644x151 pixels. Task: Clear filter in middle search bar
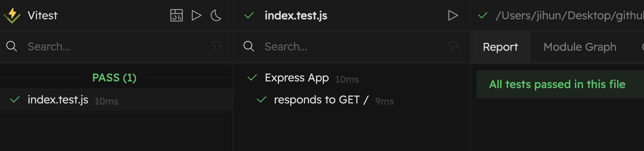454,46
